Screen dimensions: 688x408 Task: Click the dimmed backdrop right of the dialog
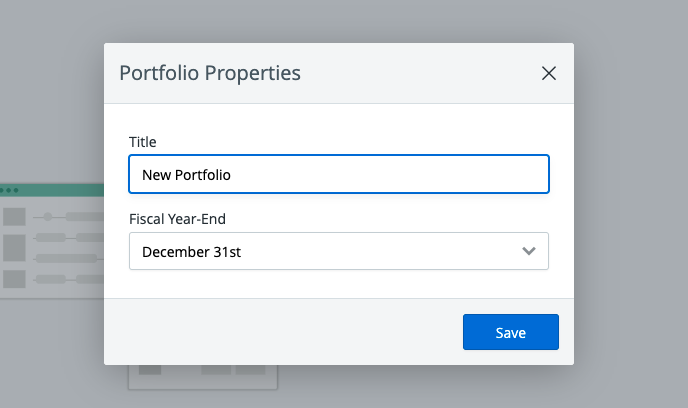630,200
